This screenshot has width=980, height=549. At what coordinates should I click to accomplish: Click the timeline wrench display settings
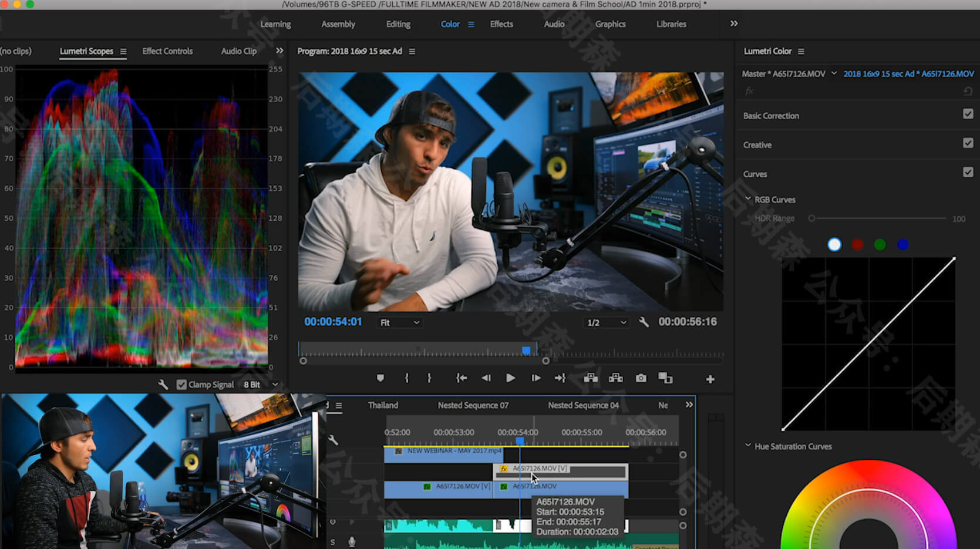click(x=333, y=440)
